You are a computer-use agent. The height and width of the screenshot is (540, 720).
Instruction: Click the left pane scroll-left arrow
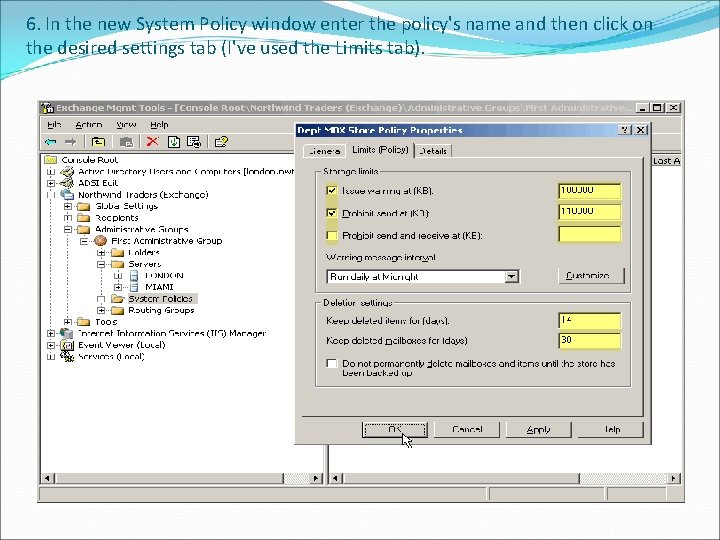pyautogui.click(x=47, y=478)
